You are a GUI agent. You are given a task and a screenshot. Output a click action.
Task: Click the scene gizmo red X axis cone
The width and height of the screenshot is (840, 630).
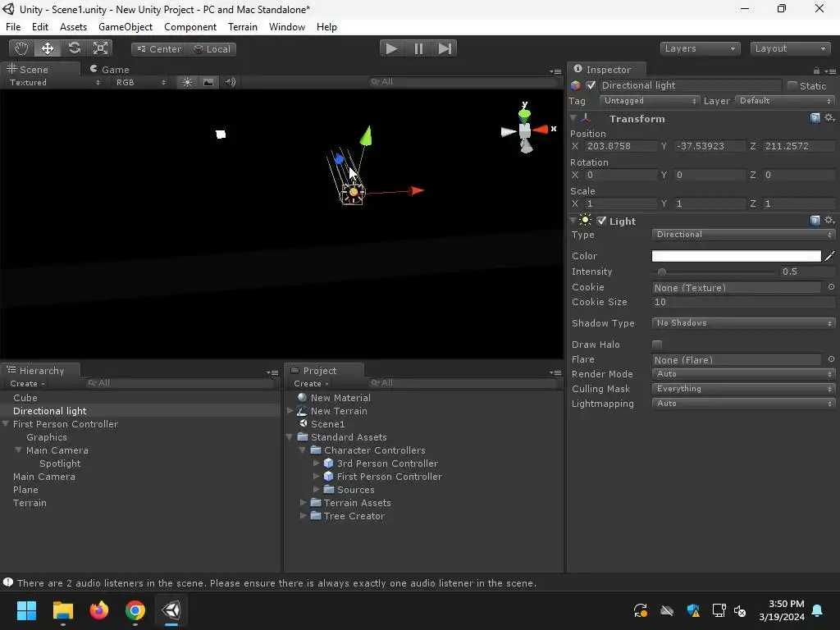click(541, 129)
